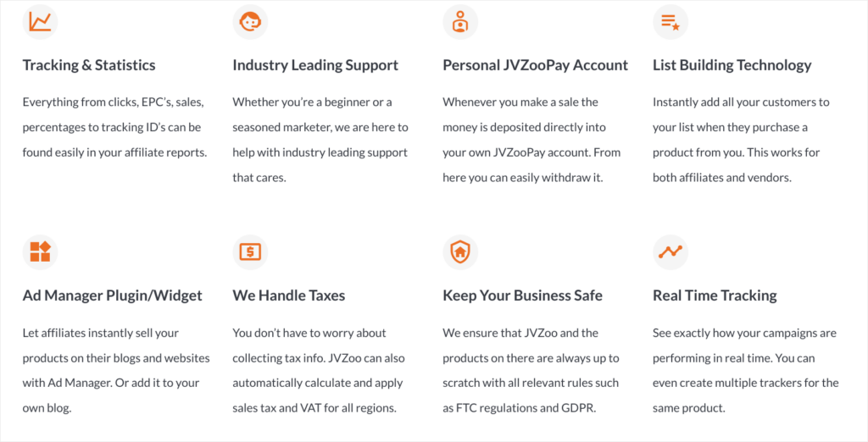868x442 pixels.
Task: Click the Ad Manager widget blocks icon
Action: (40, 251)
